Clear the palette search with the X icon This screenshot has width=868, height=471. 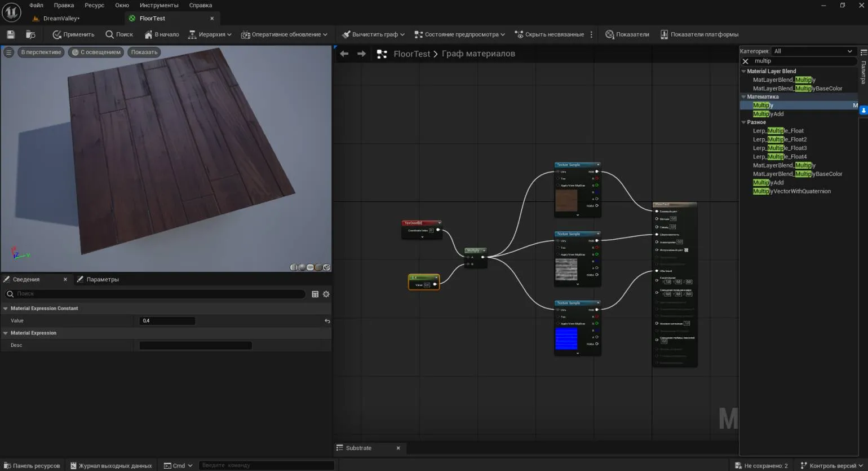tap(745, 61)
